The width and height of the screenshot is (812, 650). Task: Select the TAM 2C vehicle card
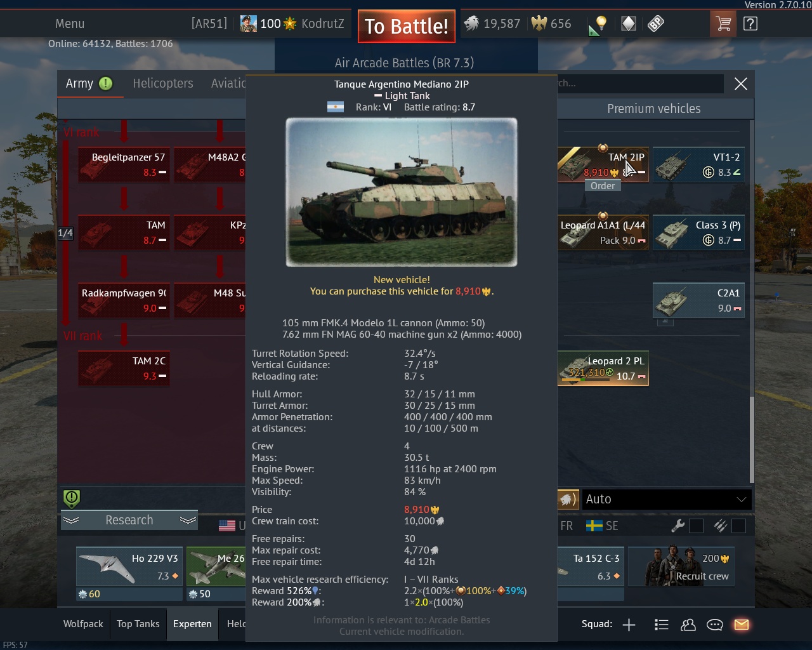pos(124,368)
